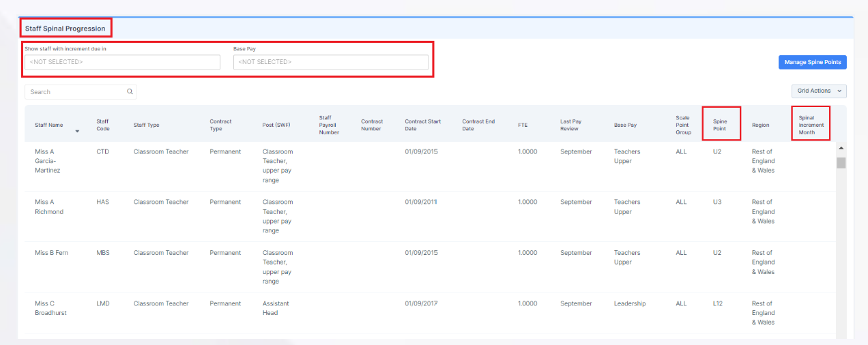Open the Base Pay filter dropdown

click(330, 62)
